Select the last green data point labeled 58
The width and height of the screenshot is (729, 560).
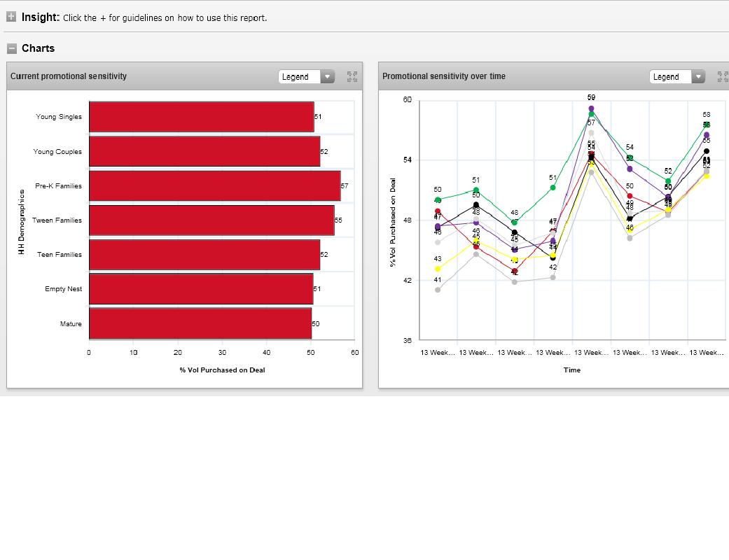707,125
